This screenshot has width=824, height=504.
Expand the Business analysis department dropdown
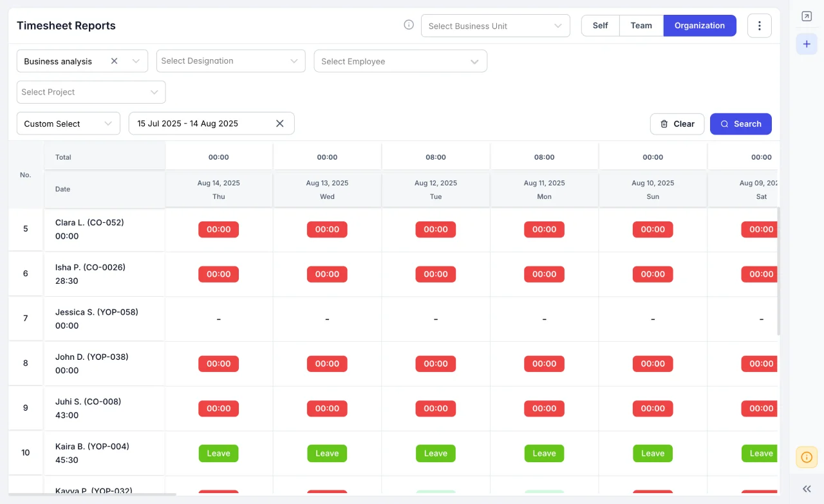(136, 61)
